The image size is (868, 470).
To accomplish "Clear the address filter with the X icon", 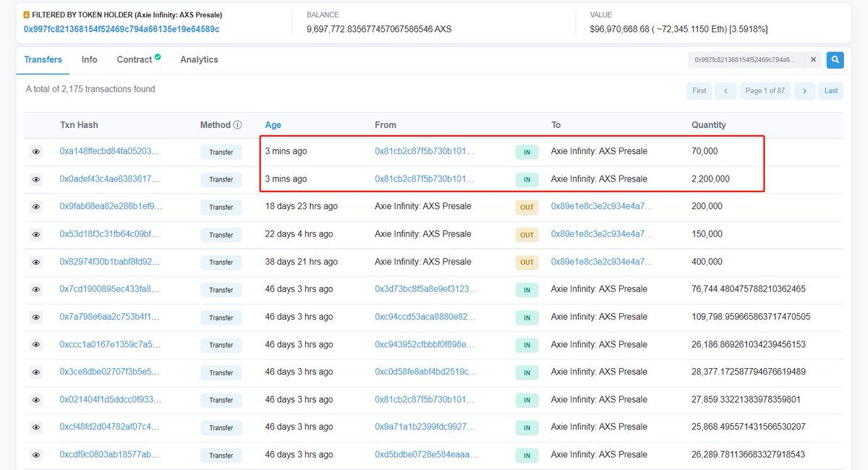I will 813,60.
